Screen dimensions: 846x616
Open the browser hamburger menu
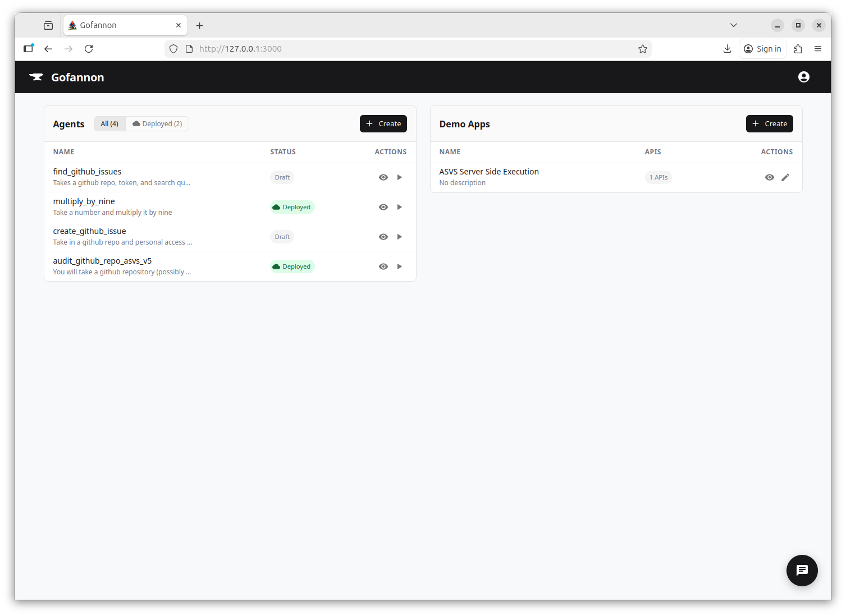tap(818, 49)
